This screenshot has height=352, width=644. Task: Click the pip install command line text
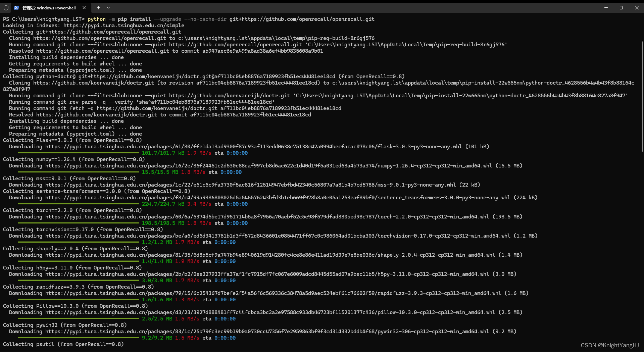[231, 19]
